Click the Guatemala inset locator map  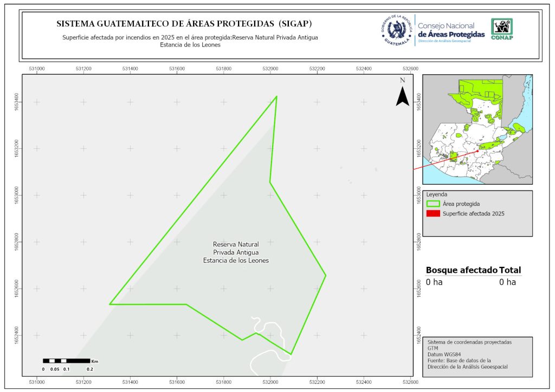click(477, 129)
